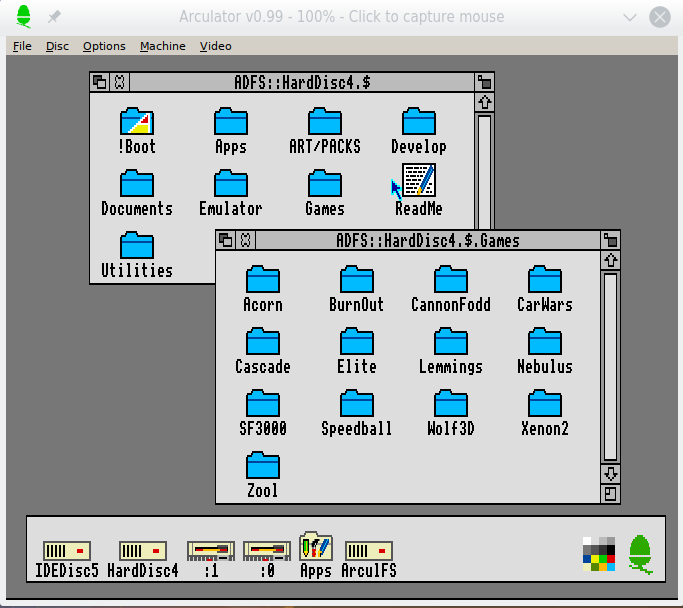The image size is (683, 608).
Task: Open the Apps icon on icon bar
Action: coord(315,548)
